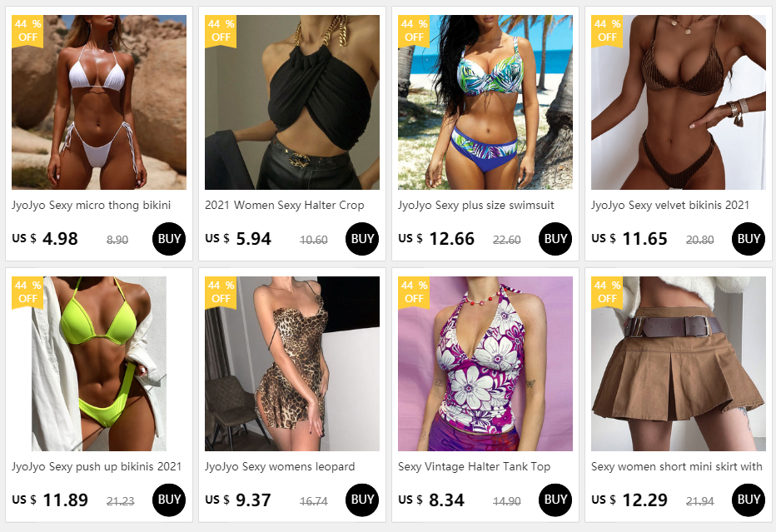Open the tropical print plus size swimsuit photo
The height and width of the screenshot is (532, 776).
point(485,102)
